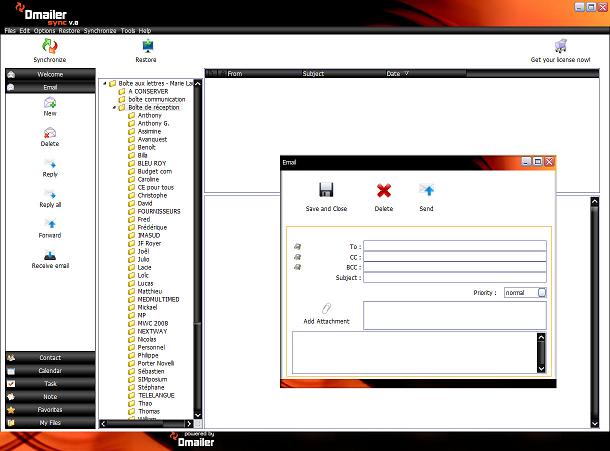This screenshot has width=610, height=451.
Task: Select the TELELANGUE folder
Action: [156, 395]
